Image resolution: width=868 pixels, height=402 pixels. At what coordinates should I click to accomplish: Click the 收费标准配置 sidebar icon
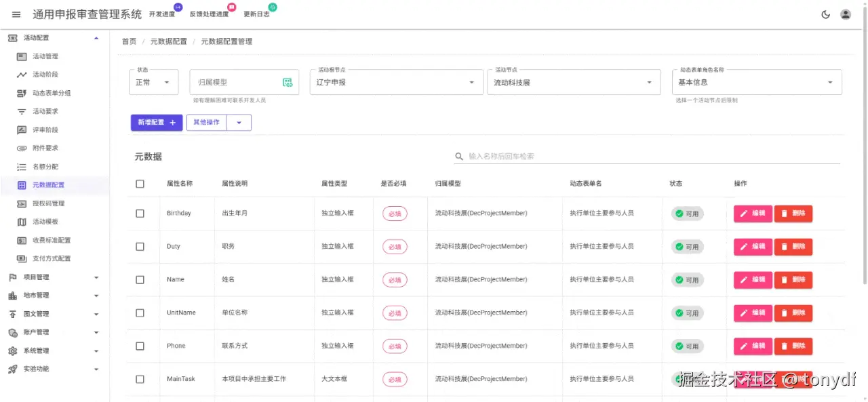click(x=22, y=240)
